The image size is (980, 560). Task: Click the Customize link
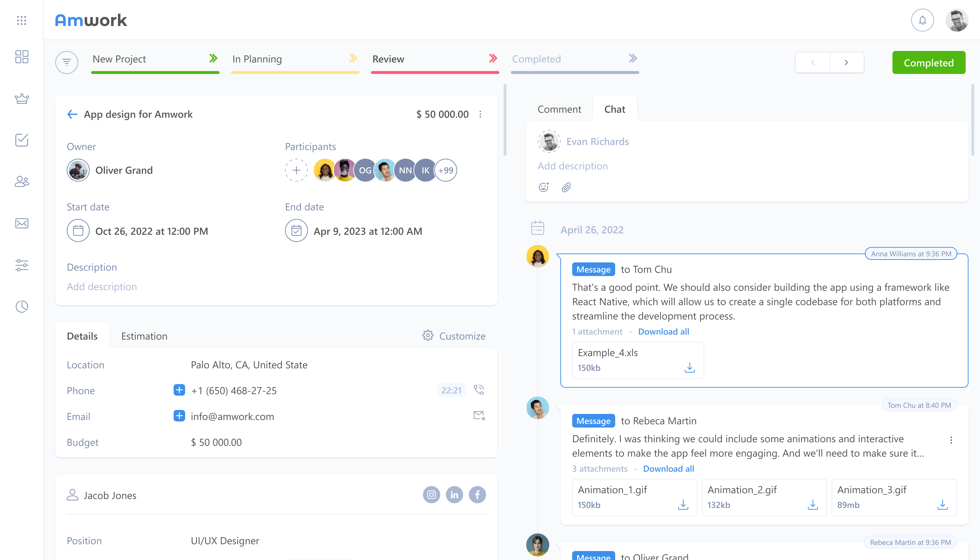pos(462,336)
